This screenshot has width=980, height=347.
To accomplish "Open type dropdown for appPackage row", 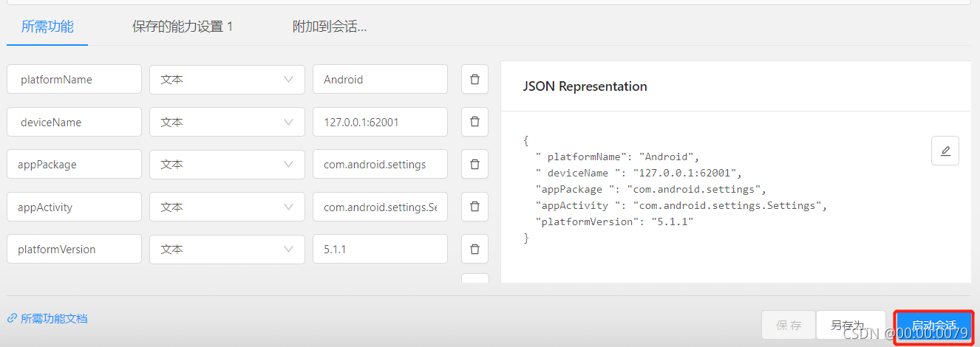I will click(227, 165).
